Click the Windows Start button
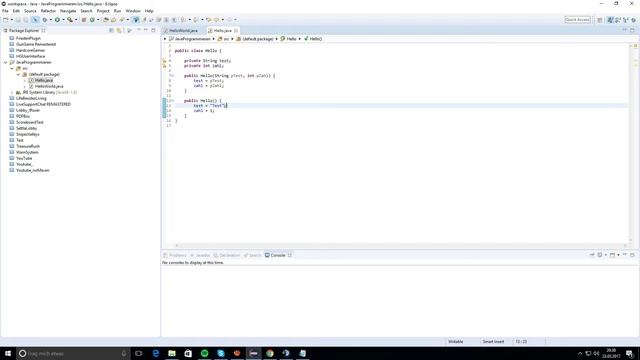The height and width of the screenshot is (360, 640). coord(8,353)
